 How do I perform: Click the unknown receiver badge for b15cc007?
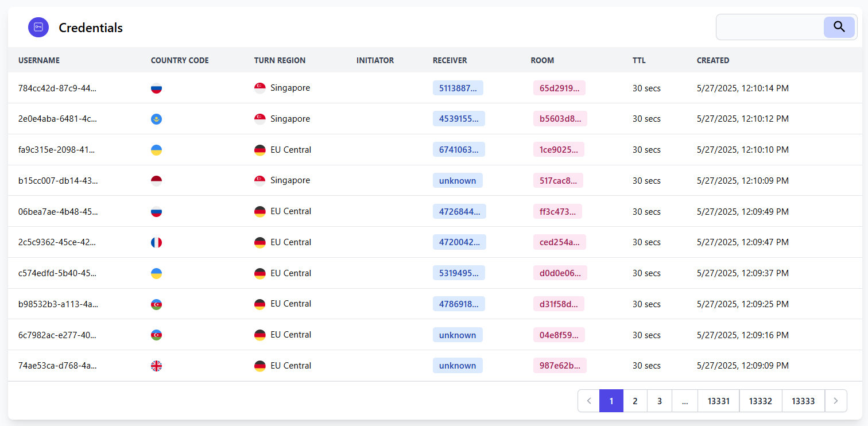click(x=458, y=180)
